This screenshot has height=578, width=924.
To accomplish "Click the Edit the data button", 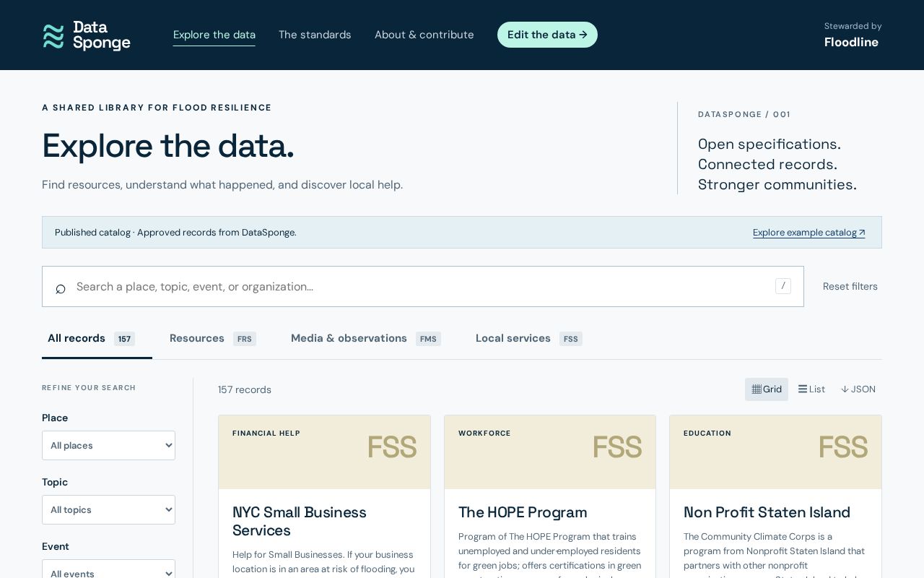I will [547, 35].
